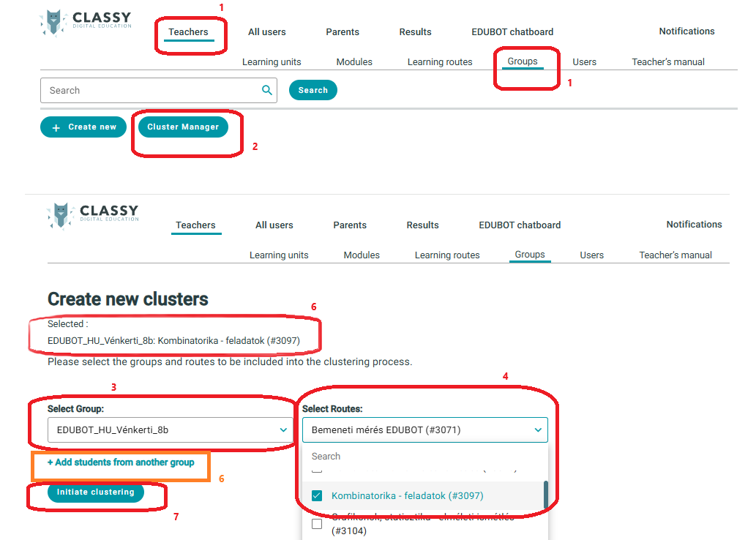Open All users in the lower header
The width and height of the screenshot is (756, 540).
tap(274, 225)
